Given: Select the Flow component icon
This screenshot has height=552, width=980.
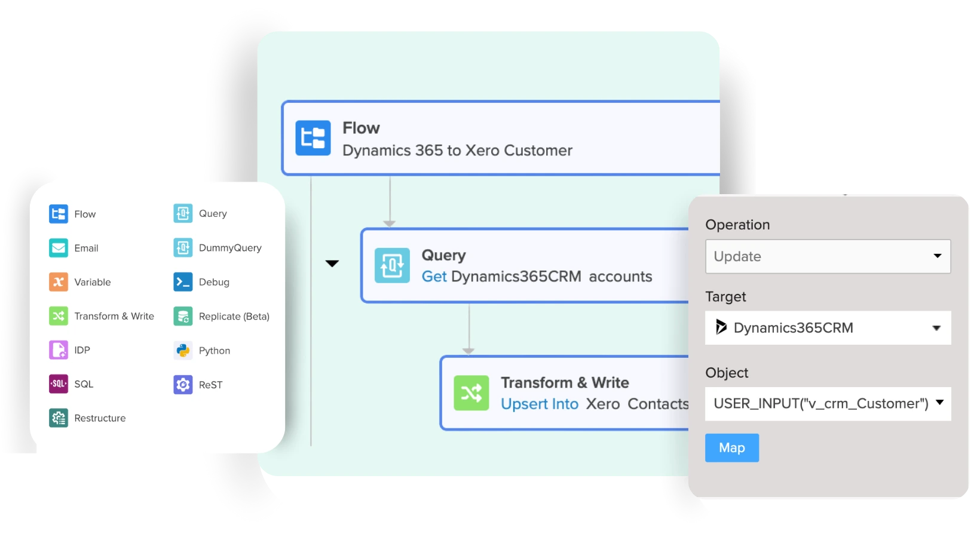Looking at the screenshot, I should 58,213.
